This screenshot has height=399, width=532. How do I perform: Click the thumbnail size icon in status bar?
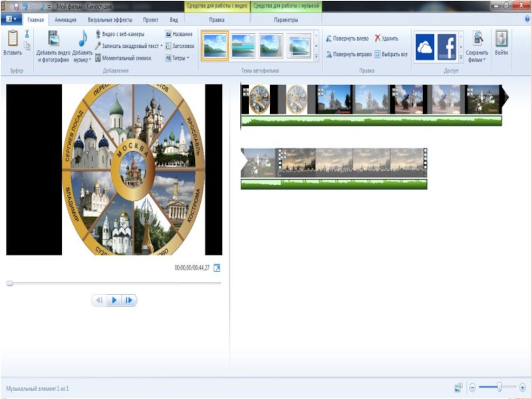coord(458,387)
